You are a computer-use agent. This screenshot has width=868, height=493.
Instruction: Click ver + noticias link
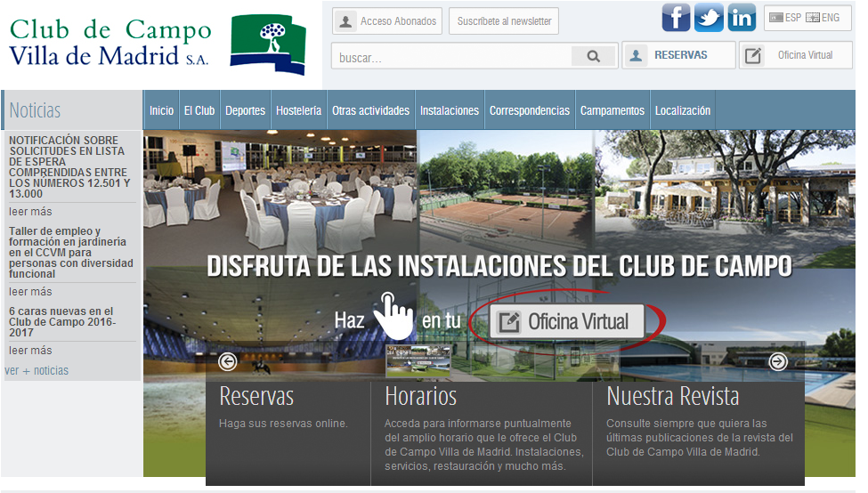coord(37,371)
